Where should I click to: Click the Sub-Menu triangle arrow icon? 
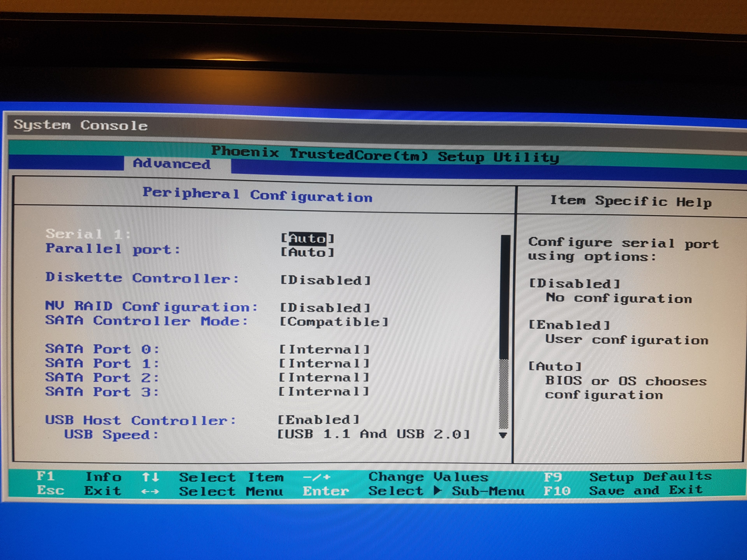pos(438,490)
